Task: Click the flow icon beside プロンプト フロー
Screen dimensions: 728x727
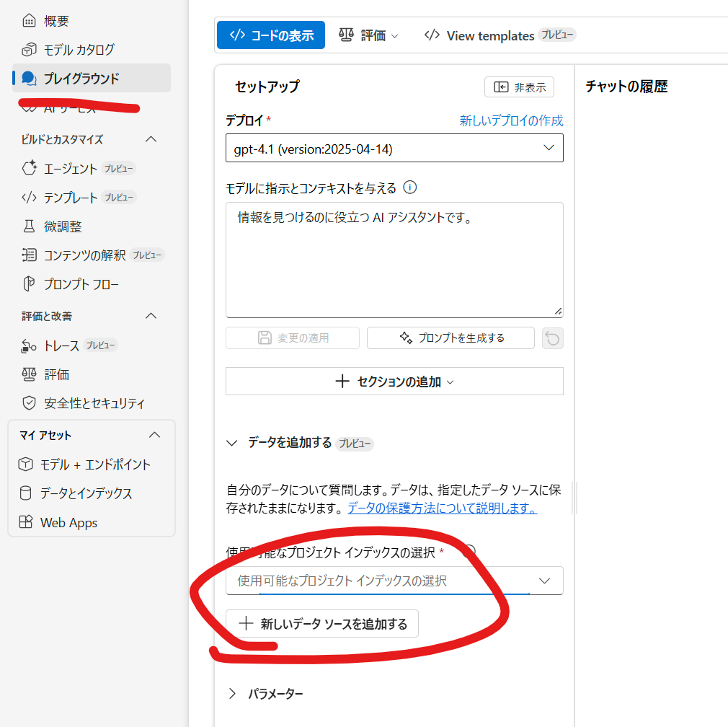Action: point(29,284)
